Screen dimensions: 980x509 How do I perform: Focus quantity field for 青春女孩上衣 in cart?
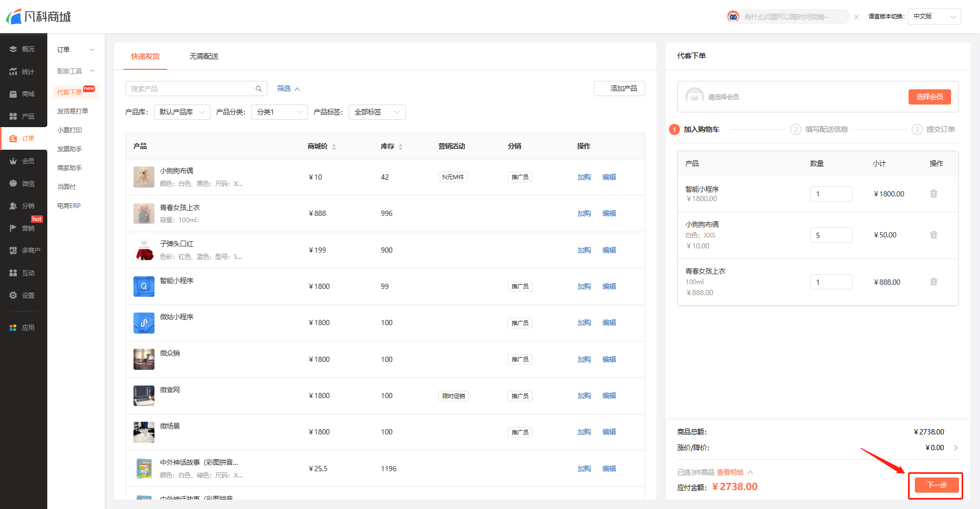pyautogui.click(x=831, y=282)
